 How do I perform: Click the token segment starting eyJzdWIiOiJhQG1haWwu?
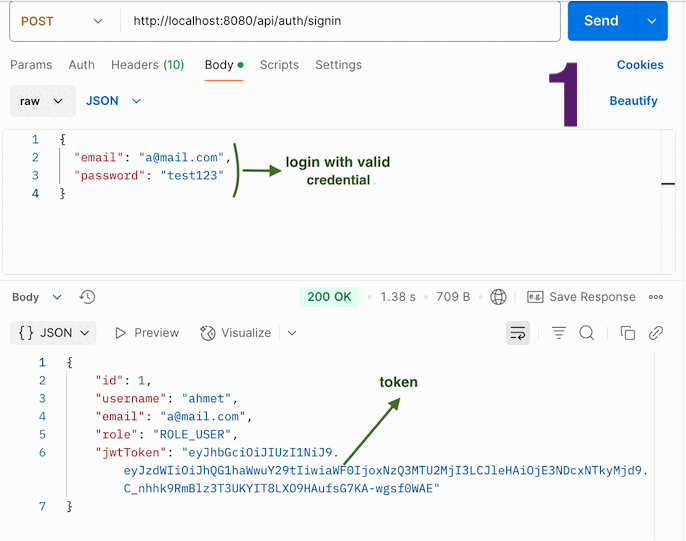(385, 470)
